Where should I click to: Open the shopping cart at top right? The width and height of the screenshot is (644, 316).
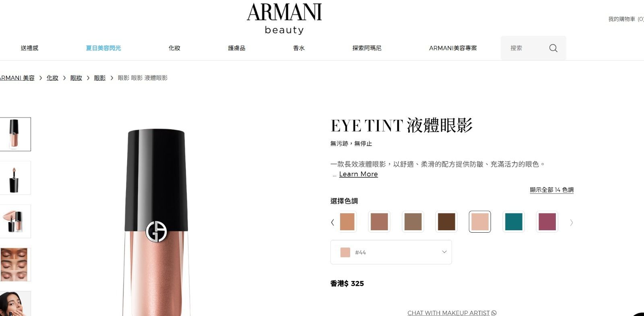point(626,19)
